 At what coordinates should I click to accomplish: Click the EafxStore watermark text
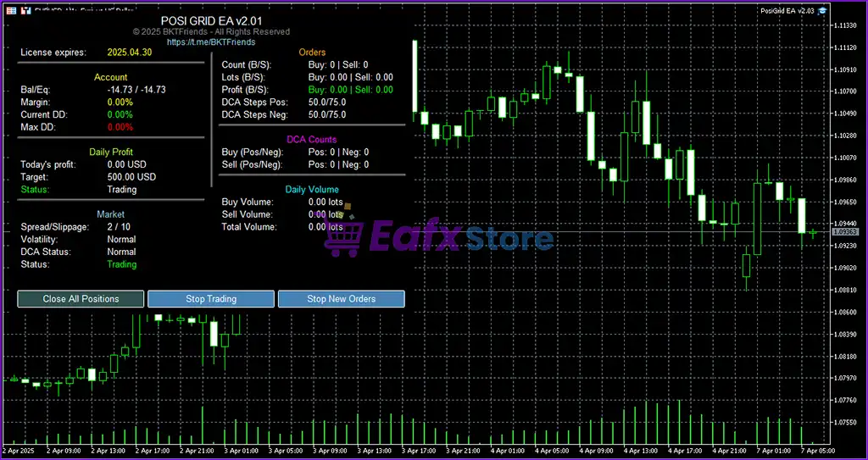click(x=460, y=238)
